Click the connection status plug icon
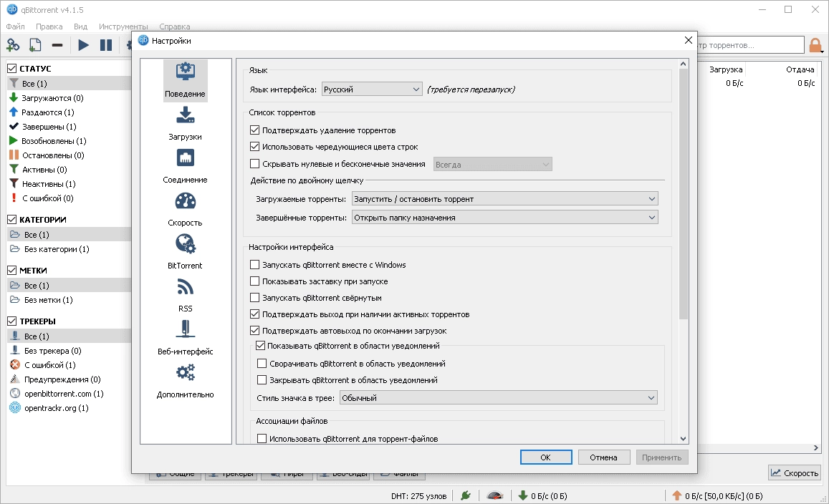829x504 pixels. (466, 495)
